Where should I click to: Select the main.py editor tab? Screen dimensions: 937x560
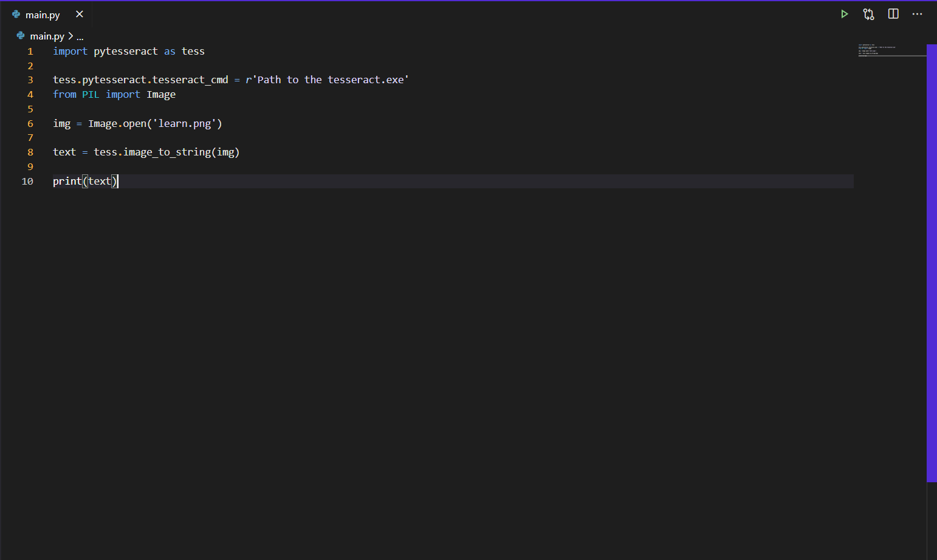pyautogui.click(x=46, y=15)
